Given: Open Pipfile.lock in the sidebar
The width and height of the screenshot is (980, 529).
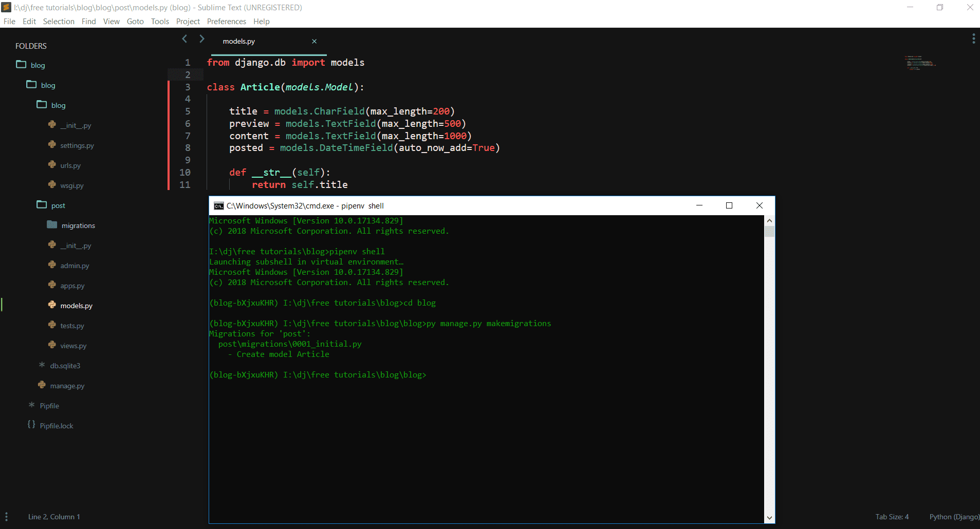Looking at the screenshot, I should pyautogui.click(x=57, y=426).
